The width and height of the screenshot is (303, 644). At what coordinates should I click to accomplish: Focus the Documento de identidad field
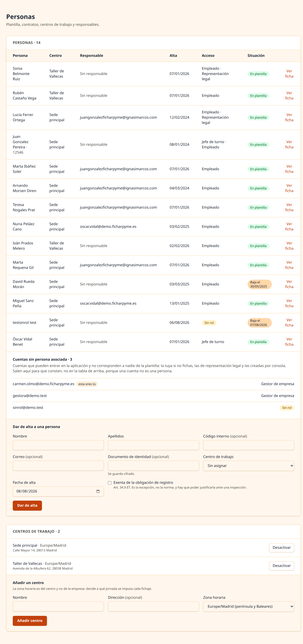153,466
